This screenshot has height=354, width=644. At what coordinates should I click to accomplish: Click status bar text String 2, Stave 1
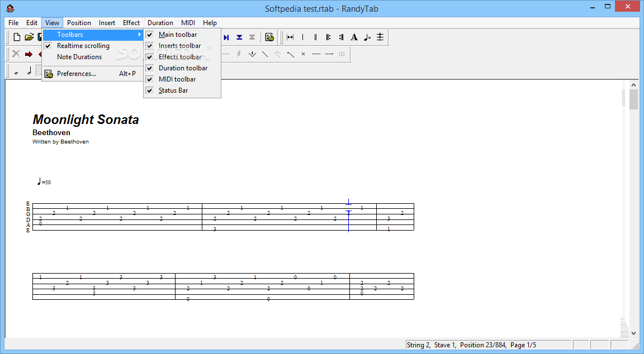431,345
